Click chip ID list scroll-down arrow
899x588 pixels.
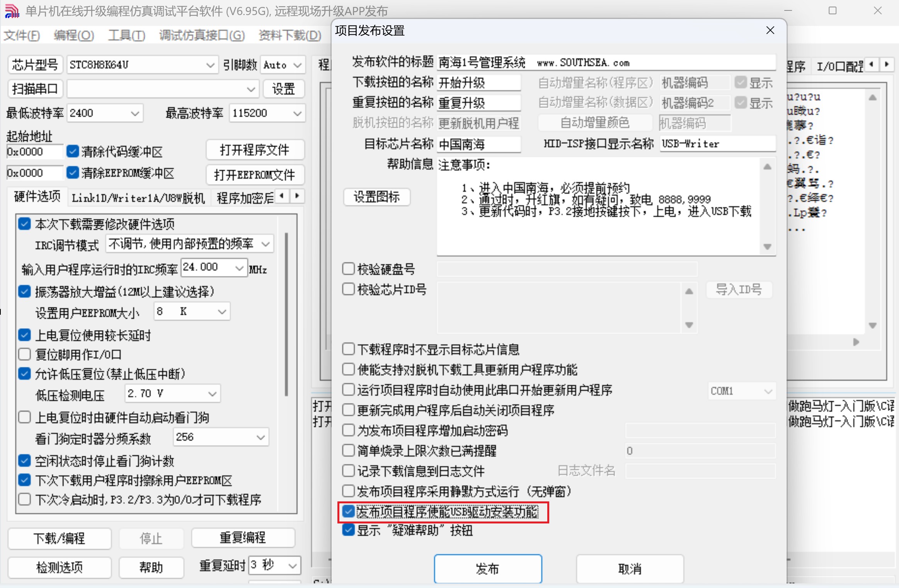click(x=689, y=325)
